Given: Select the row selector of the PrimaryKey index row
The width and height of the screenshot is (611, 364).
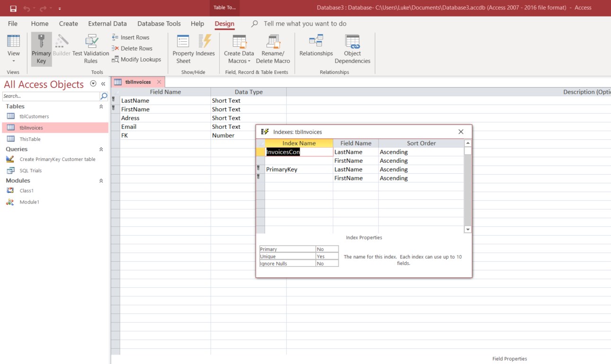Looking at the screenshot, I should click(x=260, y=169).
